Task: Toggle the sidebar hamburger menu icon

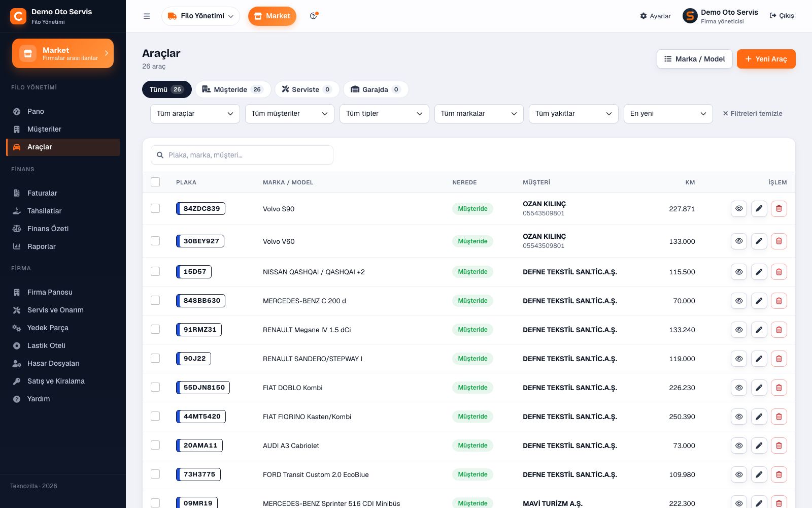Action: pos(147,16)
